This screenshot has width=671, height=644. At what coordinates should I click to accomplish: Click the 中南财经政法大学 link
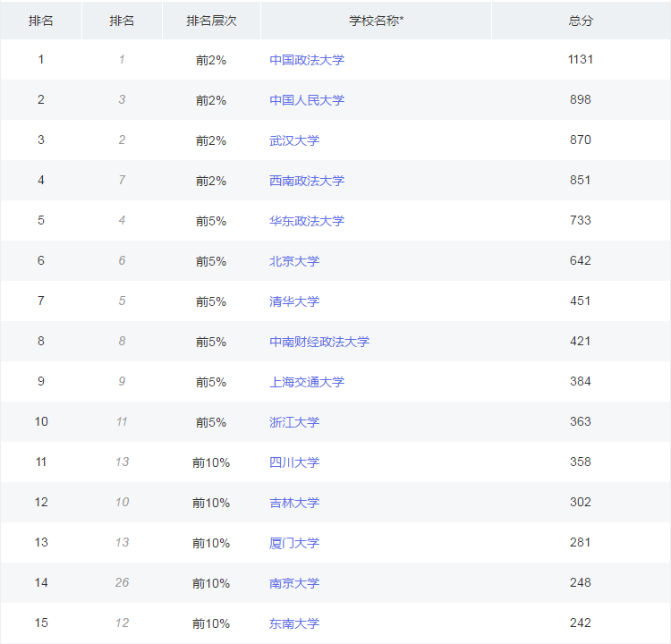319,342
